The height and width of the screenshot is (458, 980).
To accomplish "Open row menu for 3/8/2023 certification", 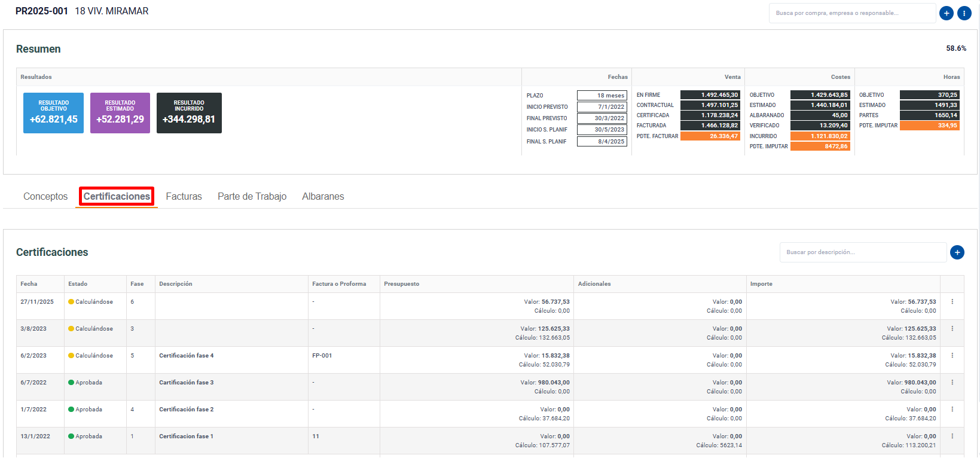I will click(952, 329).
